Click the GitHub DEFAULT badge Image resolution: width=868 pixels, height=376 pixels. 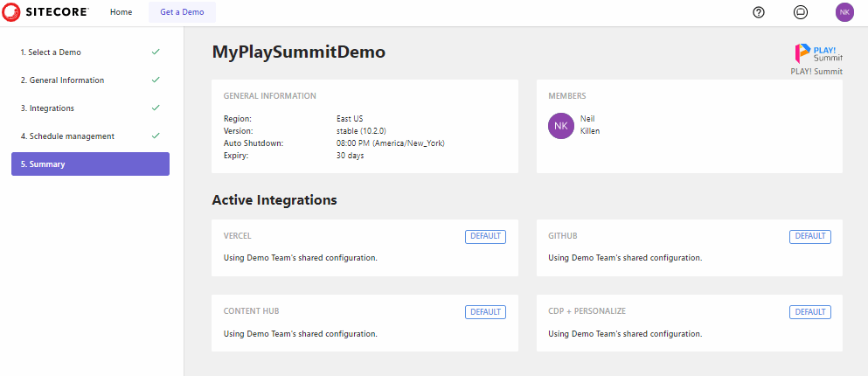[809, 236]
